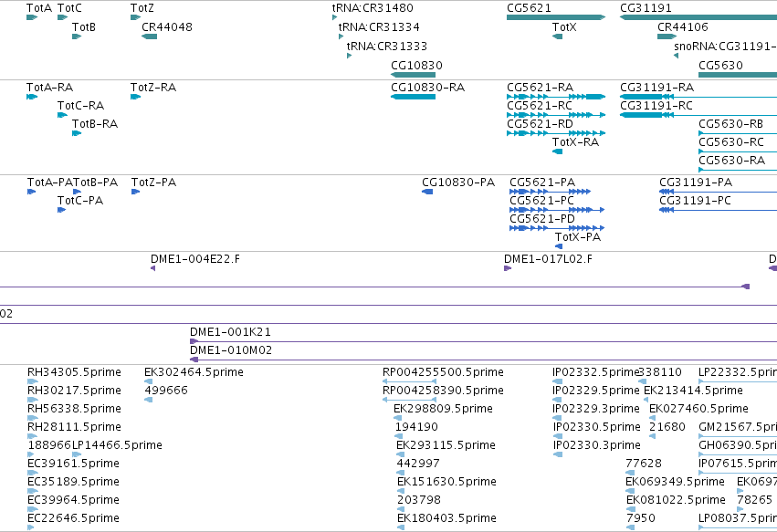Select protein TotX-PA
Image resolution: width=777 pixels, height=532 pixels.
pos(559,246)
